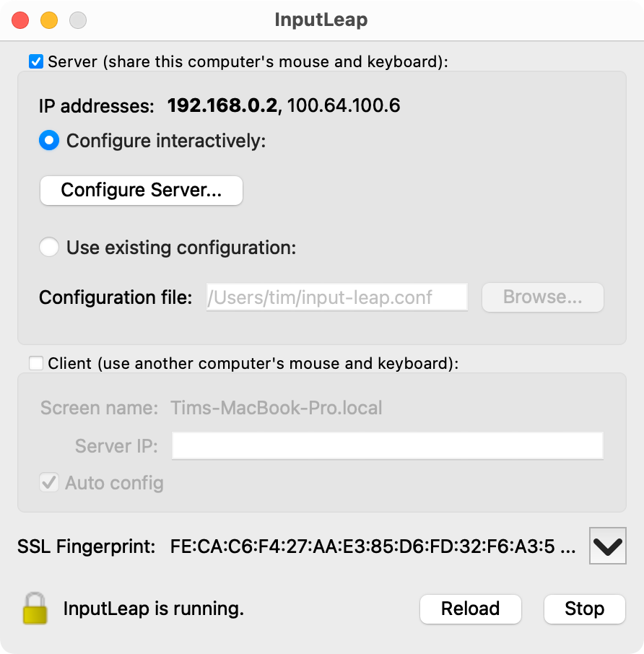The width and height of the screenshot is (644, 654).
Task: Minimize the InputLeap window
Action: point(48,21)
